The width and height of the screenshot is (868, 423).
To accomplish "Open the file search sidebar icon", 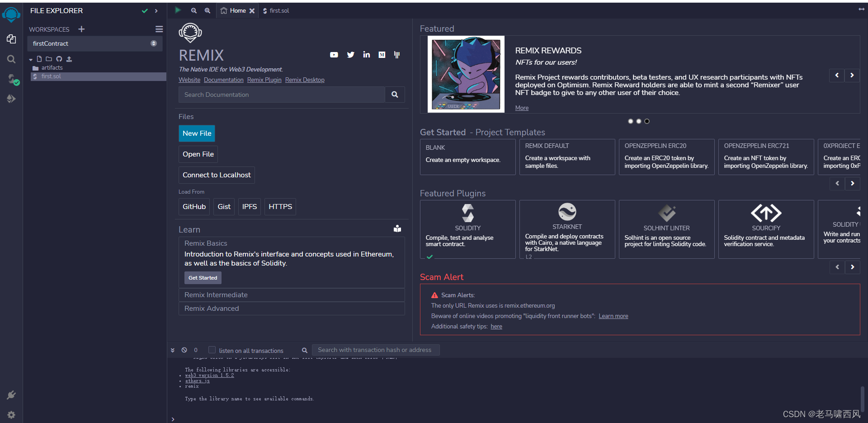I will coord(11,59).
